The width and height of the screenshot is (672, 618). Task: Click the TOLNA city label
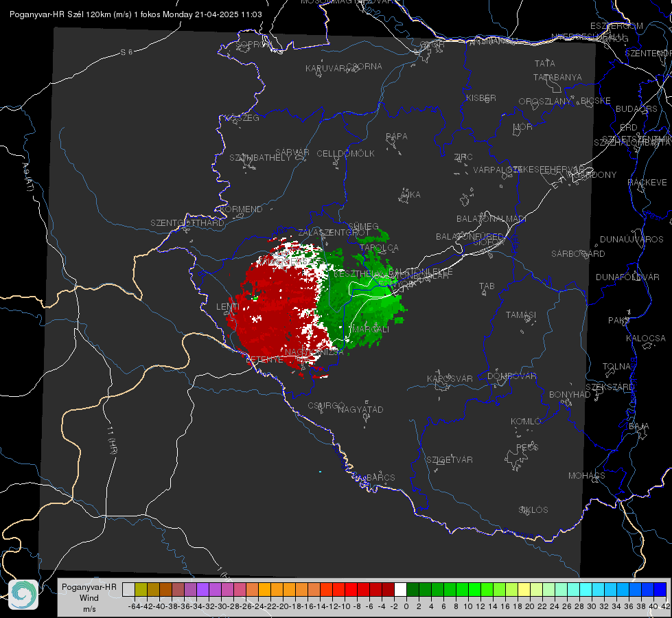click(617, 367)
